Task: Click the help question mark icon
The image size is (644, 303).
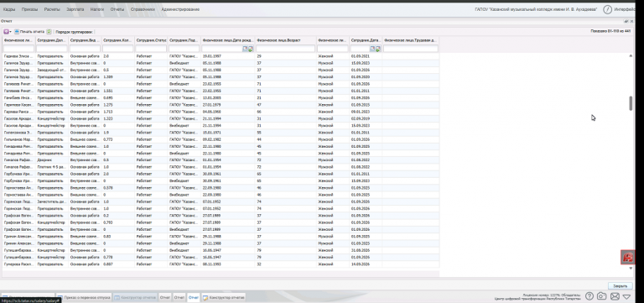Action: tap(589, 296)
